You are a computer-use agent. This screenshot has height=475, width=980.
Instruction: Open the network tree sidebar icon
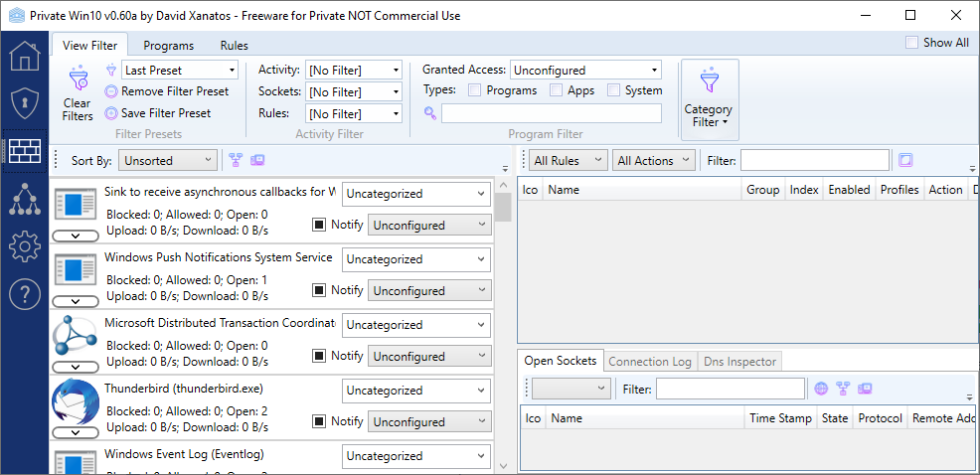[25, 200]
